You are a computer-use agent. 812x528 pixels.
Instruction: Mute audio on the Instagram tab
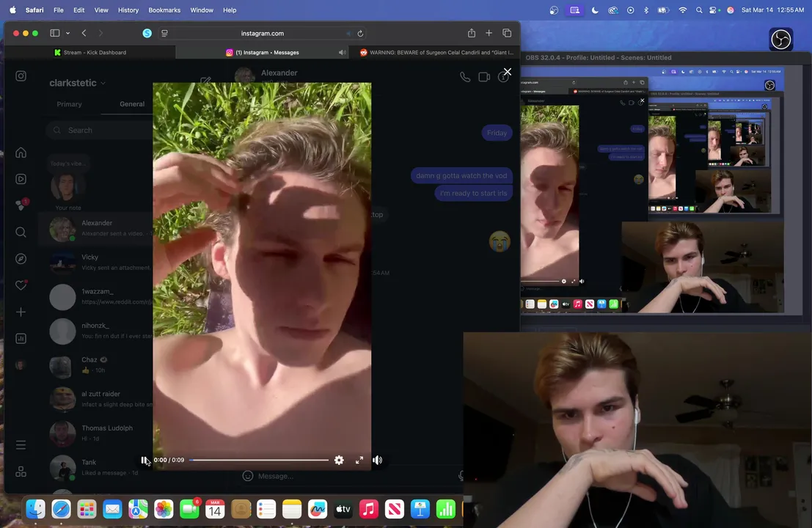point(342,52)
